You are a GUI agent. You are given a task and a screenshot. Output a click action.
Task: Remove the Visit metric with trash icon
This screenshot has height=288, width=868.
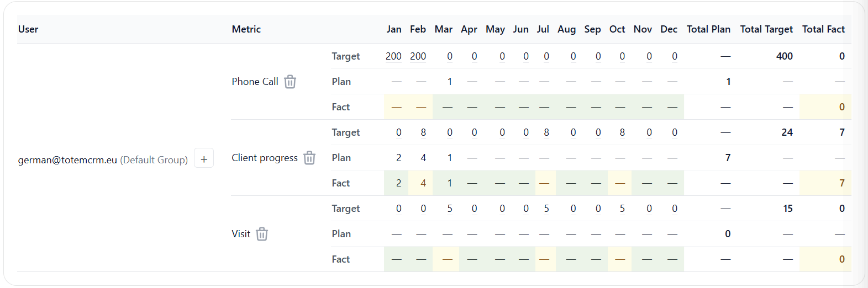262,234
